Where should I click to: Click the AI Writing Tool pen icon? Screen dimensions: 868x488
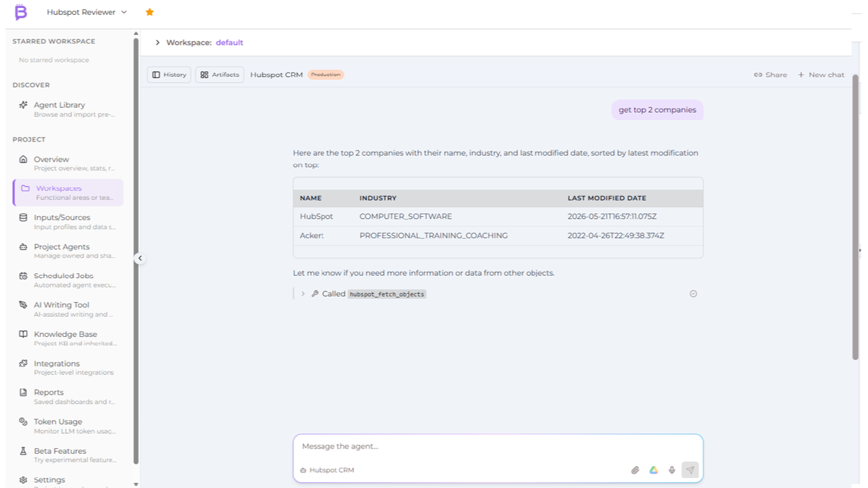[x=23, y=305]
